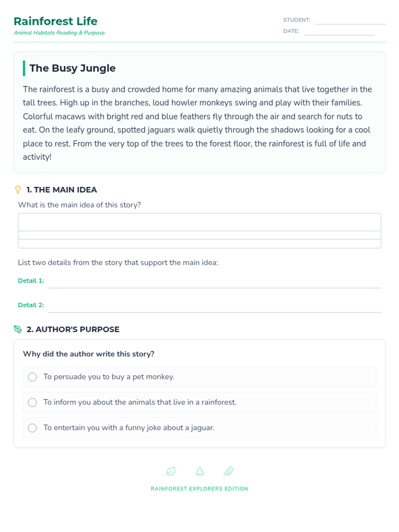Select "To persuade you to buy a pet monkey"
399x532 pixels.
[x=32, y=377]
